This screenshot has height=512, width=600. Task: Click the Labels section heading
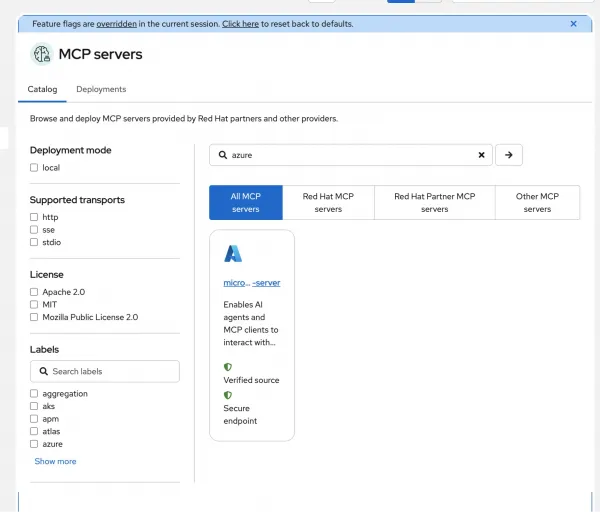click(44, 349)
